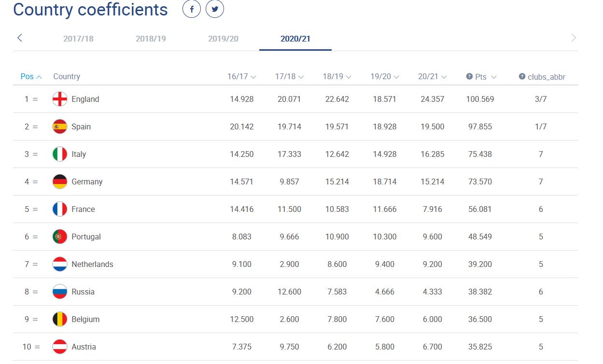Click Italy's total points 75.438

pos(480,154)
